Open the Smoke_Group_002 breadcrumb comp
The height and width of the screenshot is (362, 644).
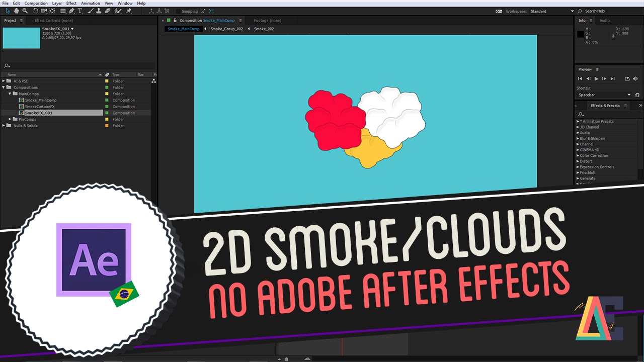click(x=226, y=29)
